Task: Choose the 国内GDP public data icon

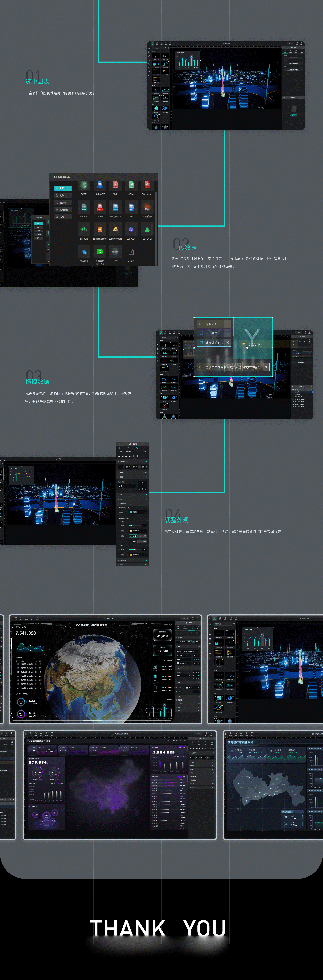Action: 131,229
